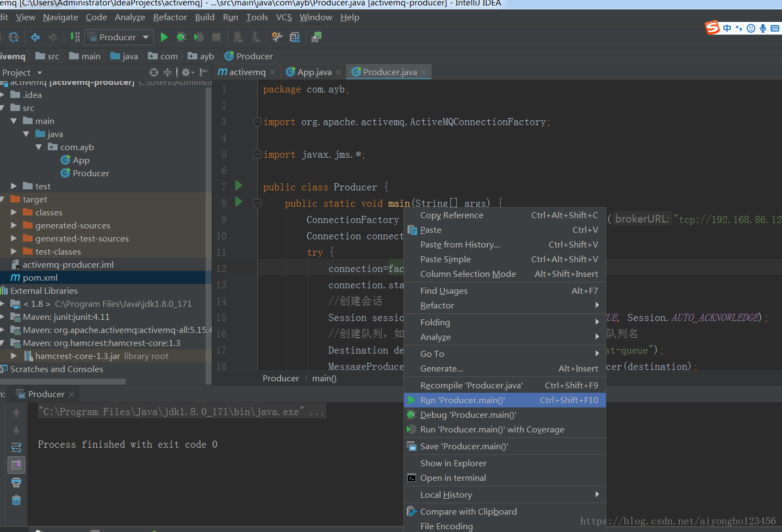The image size is (782, 532).
Task: Collapse the main folder in project tree
Action: (x=14, y=121)
